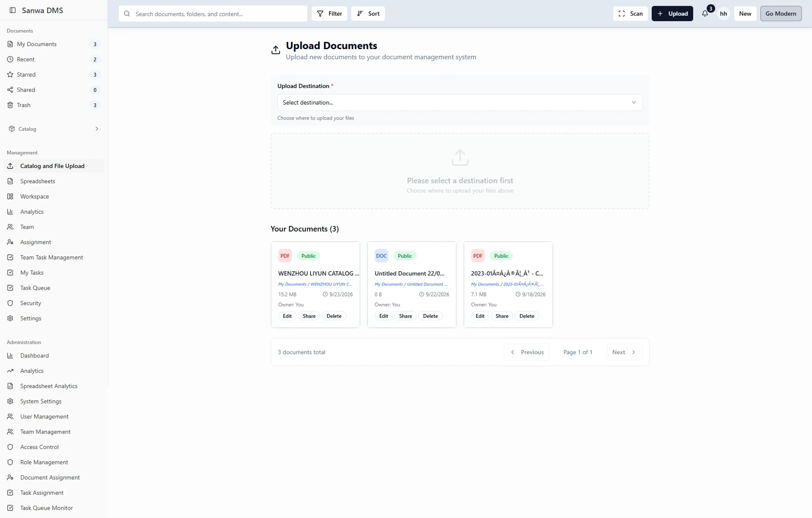Click the magnifier icon in the search bar
This screenshot has height=518, width=812.
pyautogui.click(x=127, y=14)
